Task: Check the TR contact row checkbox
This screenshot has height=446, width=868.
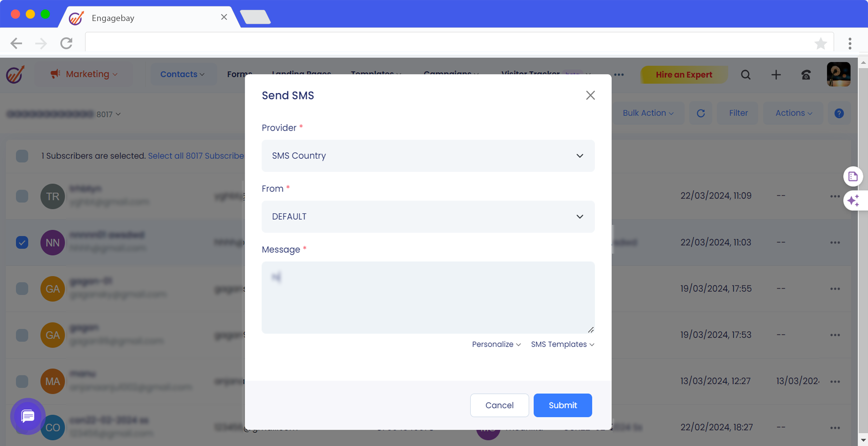Action: point(22,196)
